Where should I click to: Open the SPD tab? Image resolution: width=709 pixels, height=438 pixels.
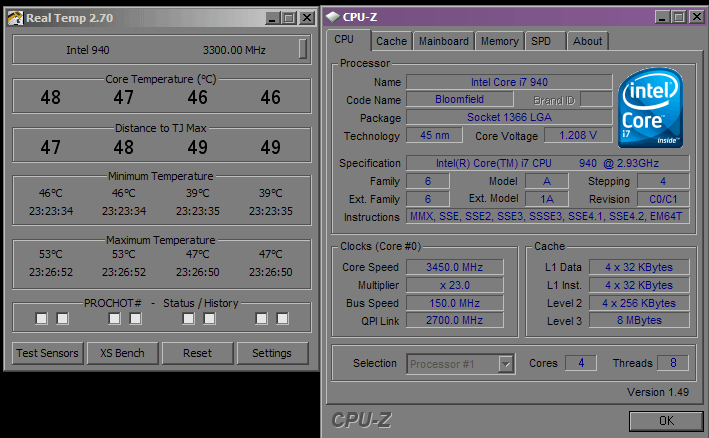pyautogui.click(x=545, y=41)
